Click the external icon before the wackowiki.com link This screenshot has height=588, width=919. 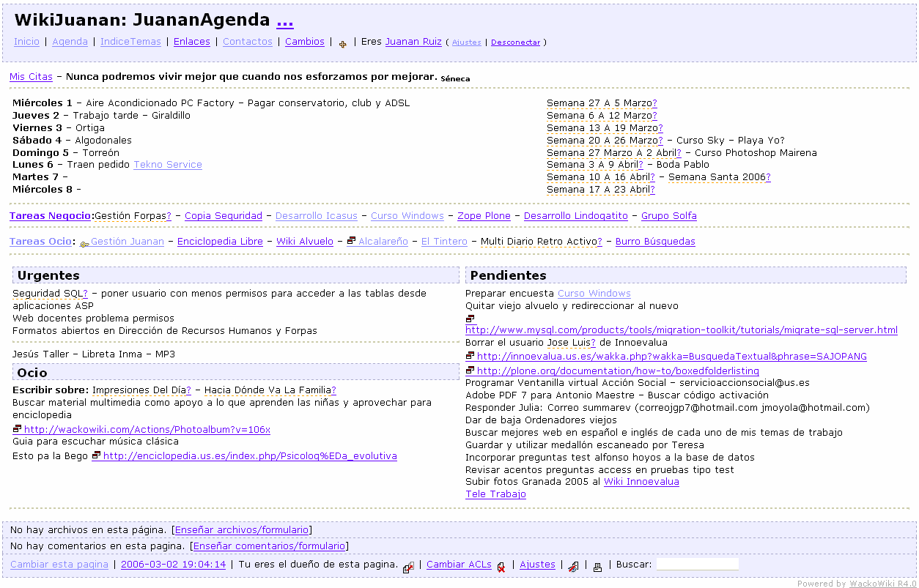point(17,429)
